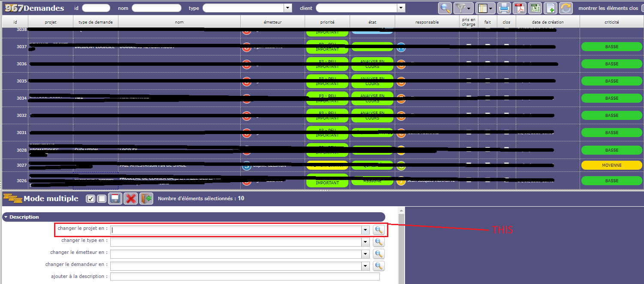
Task: Export the list to PDF
Action: pyautogui.click(x=520, y=8)
